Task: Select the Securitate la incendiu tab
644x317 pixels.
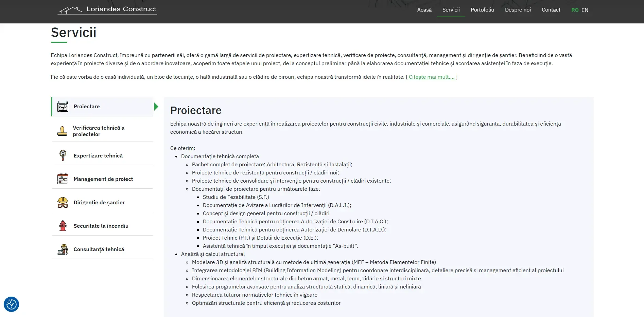Action: click(101, 226)
